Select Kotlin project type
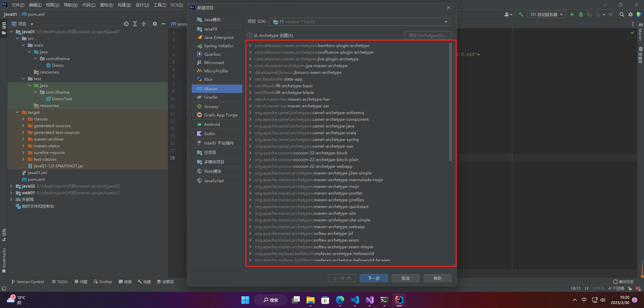The height and width of the screenshot is (308, 644). 217,134
